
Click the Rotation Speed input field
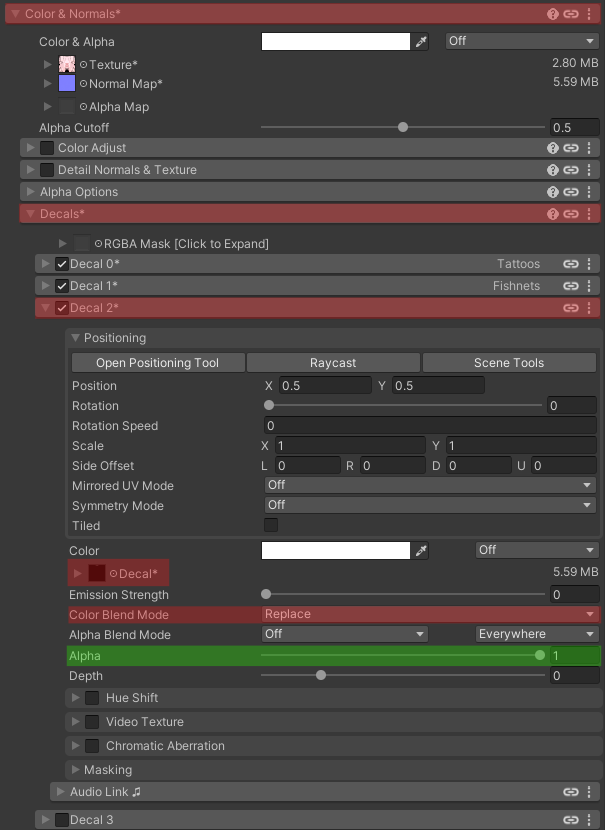[x=430, y=426]
